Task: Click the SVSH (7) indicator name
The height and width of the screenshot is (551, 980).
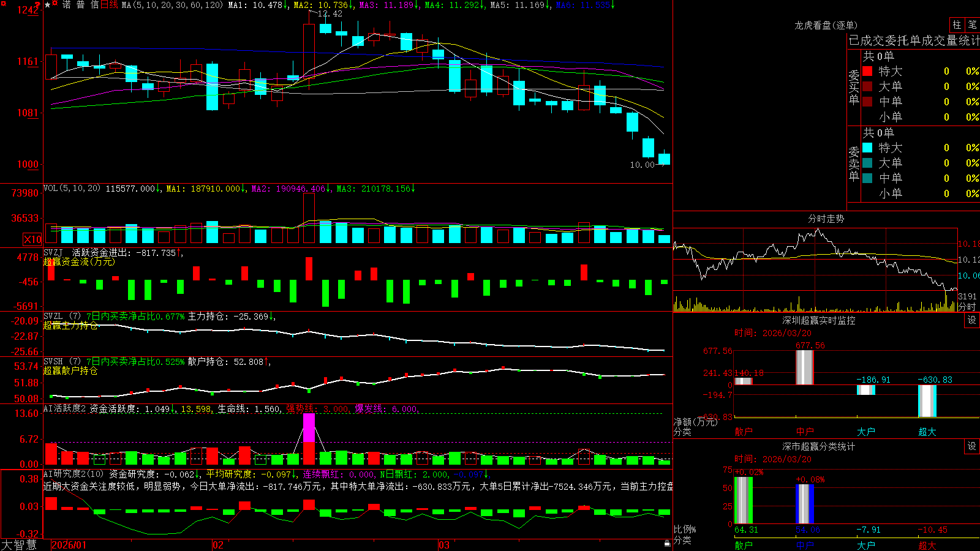Action: (x=62, y=362)
